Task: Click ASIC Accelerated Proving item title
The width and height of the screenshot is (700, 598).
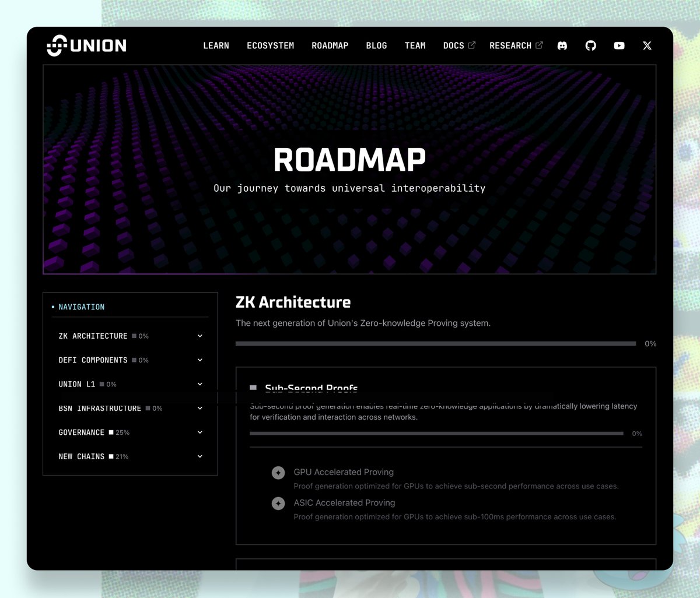Action: point(344,502)
